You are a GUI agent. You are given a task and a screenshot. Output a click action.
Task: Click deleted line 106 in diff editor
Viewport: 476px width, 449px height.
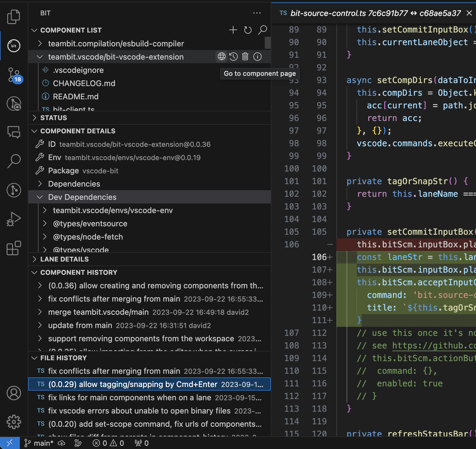(406, 244)
